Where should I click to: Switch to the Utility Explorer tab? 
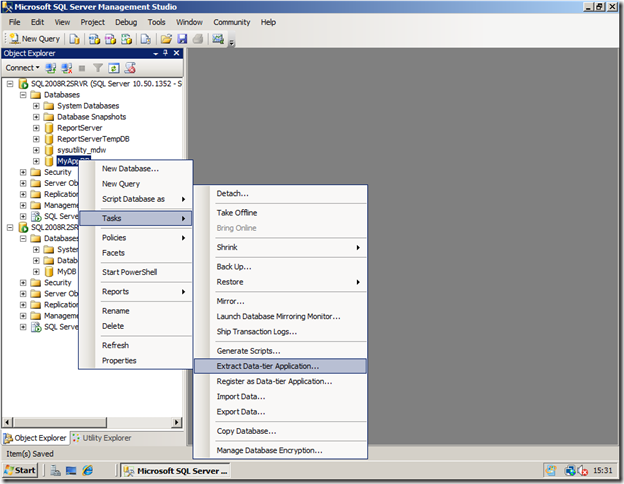(x=102, y=438)
